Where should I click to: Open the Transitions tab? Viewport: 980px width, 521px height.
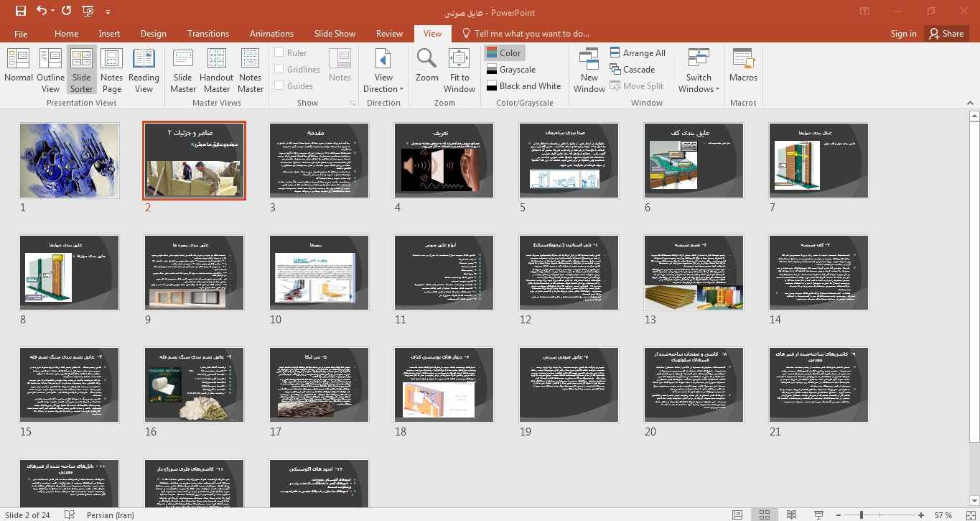[x=207, y=33]
